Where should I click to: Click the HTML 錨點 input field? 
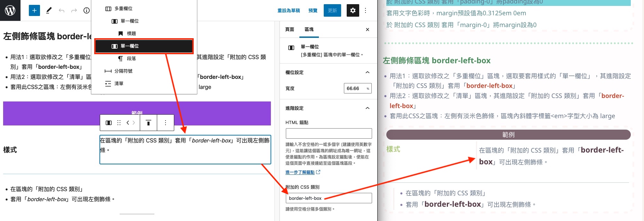pos(329,133)
